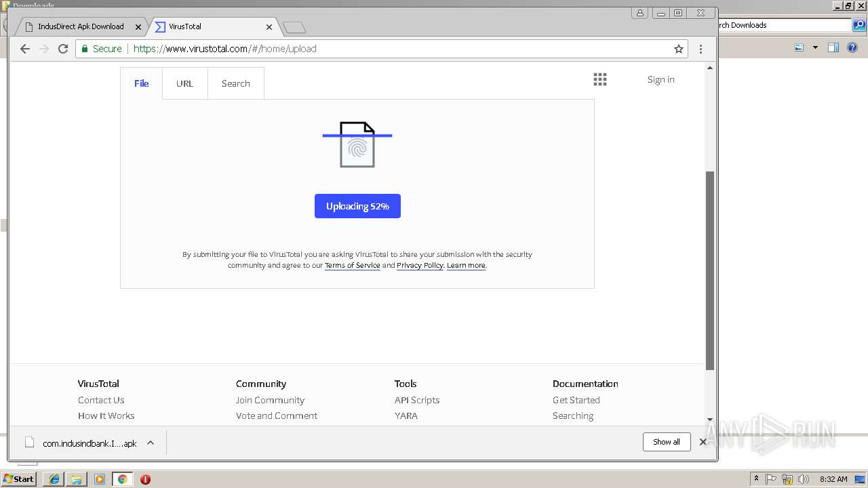
Task: Open the Get Started documentation link
Action: point(576,400)
